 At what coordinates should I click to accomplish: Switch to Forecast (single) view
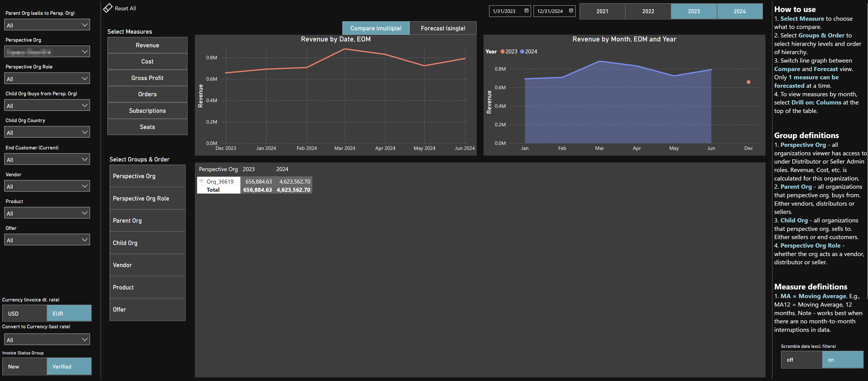443,28
